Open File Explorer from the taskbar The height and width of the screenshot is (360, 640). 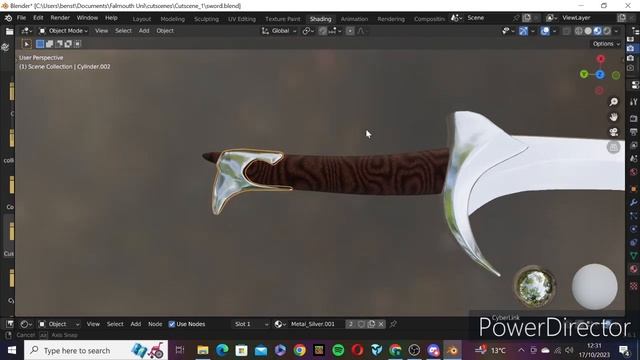(x=203, y=350)
